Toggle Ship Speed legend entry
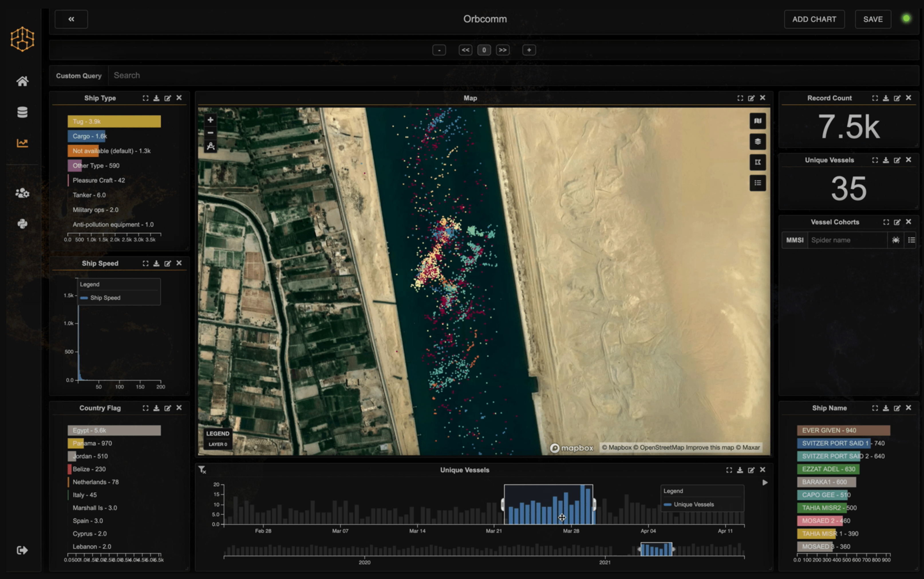Image resolution: width=924 pixels, height=579 pixels. [101, 298]
